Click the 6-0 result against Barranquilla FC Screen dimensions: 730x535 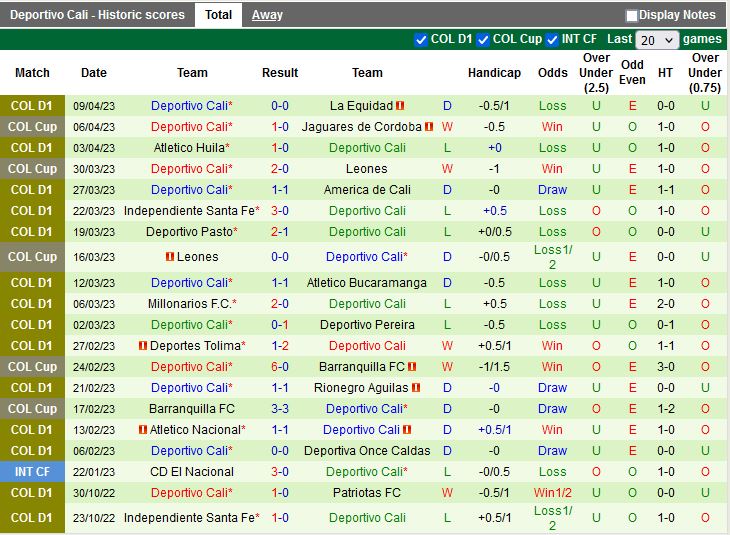tap(280, 367)
